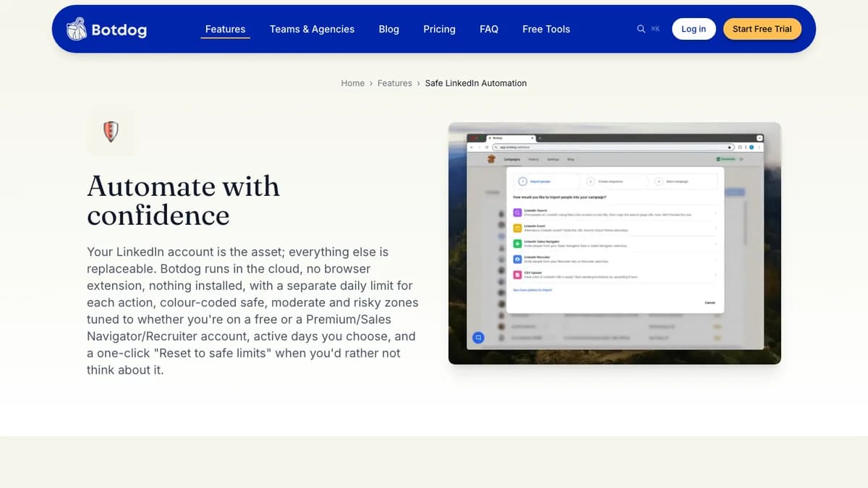Open the Botdog app screenshot image
The image size is (868, 488).
(x=615, y=243)
